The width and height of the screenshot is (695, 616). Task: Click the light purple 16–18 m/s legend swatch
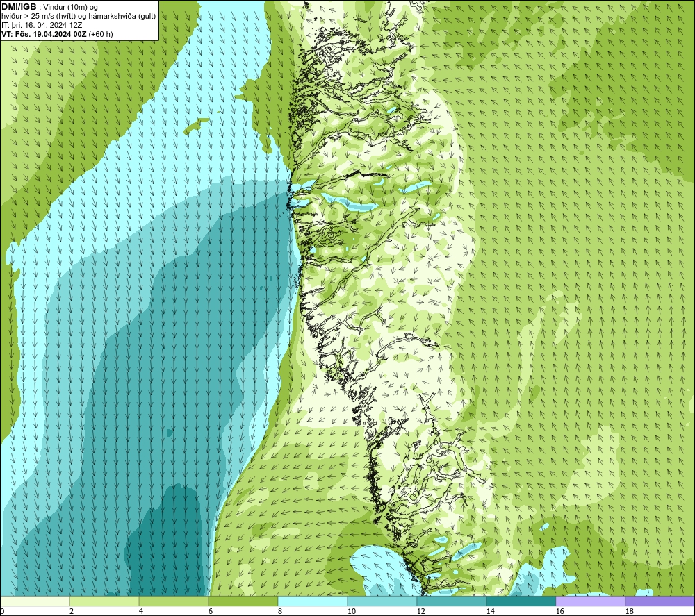590,601
